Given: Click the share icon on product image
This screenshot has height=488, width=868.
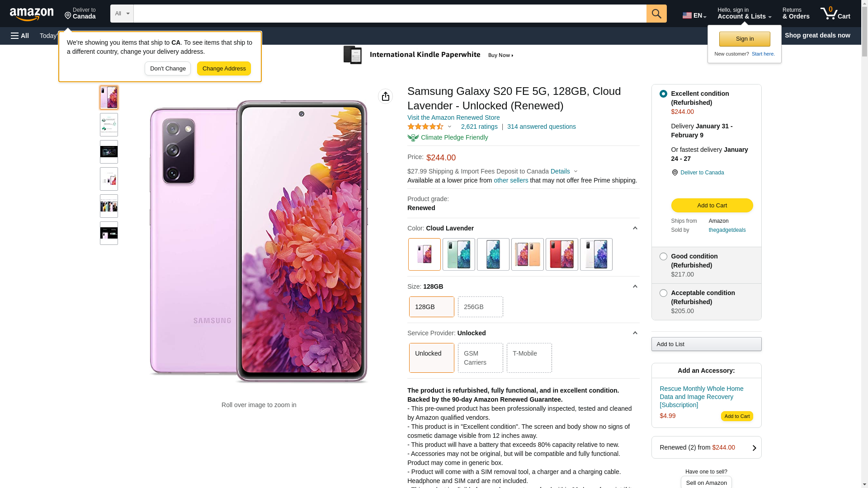Looking at the screenshot, I should click(385, 96).
